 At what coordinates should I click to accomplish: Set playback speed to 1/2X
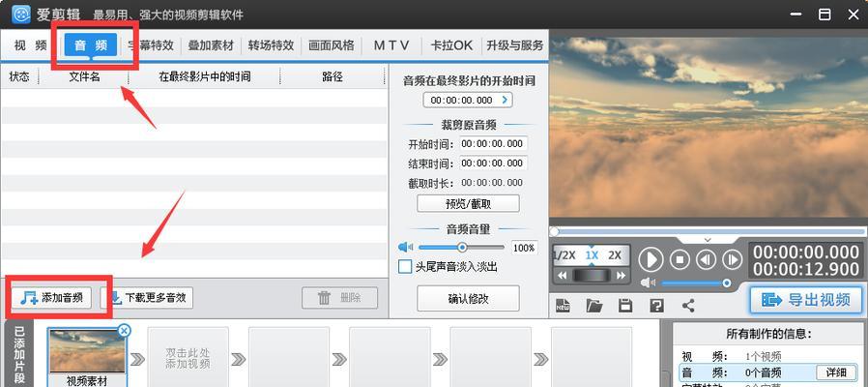[x=564, y=255]
